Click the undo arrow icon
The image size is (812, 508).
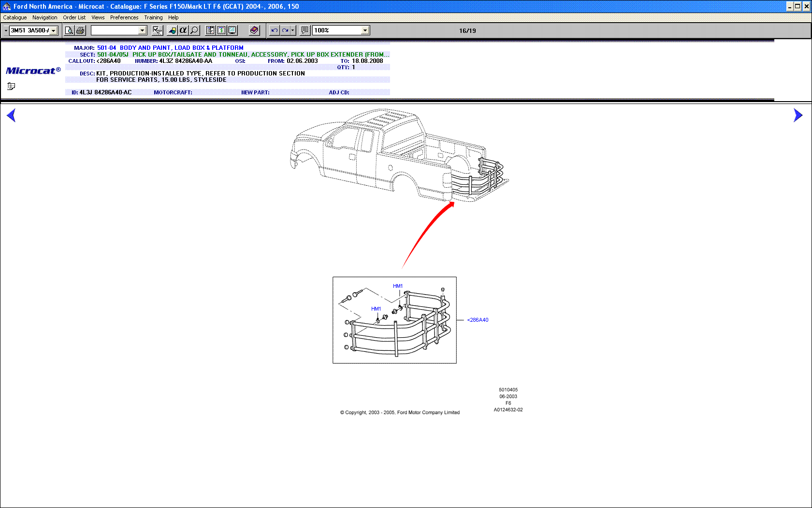click(274, 30)
